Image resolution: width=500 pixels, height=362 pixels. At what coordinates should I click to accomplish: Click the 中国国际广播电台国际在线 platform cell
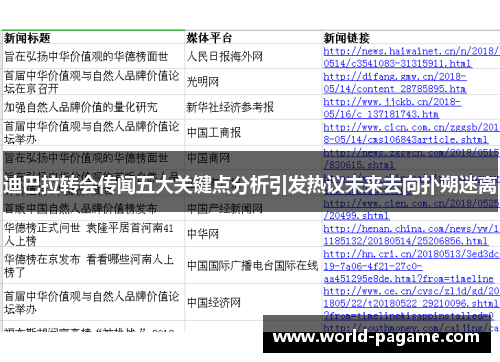[x=253, y=265]
